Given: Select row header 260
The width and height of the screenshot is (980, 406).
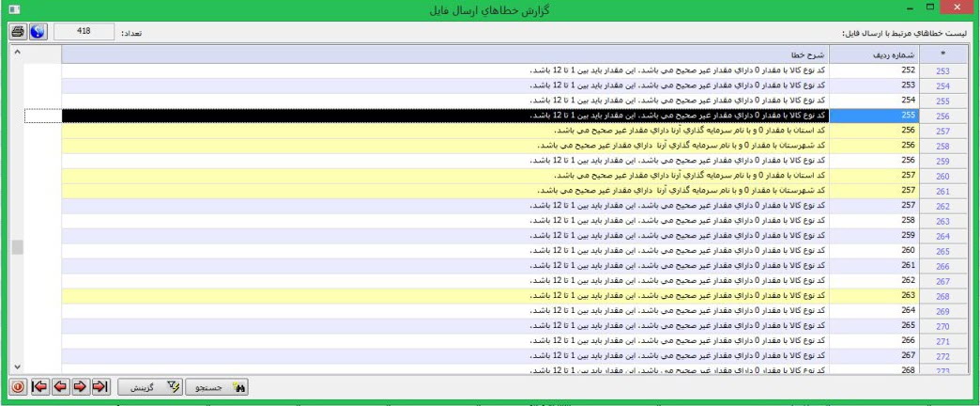Looking at the screenshot, I should 942,176.
